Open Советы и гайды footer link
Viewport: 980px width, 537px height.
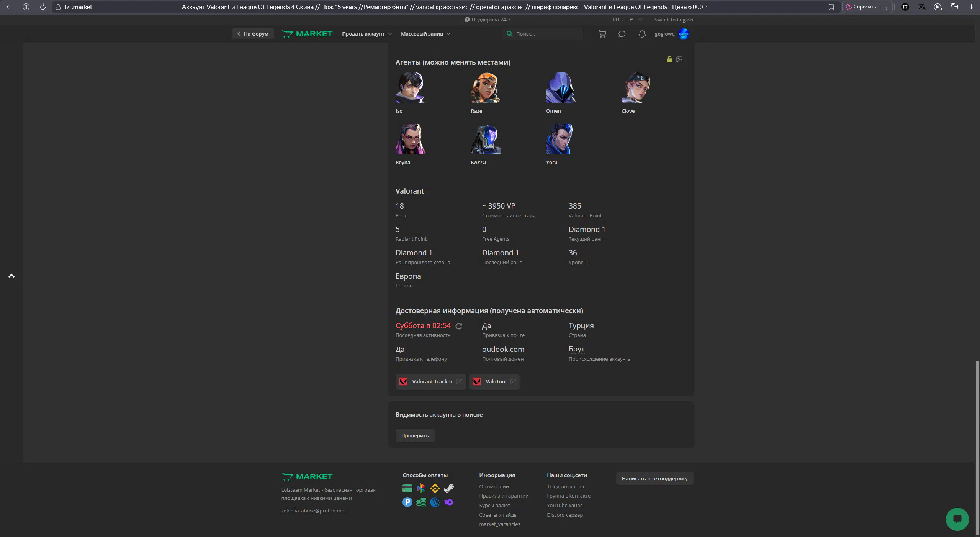(498, 515)
